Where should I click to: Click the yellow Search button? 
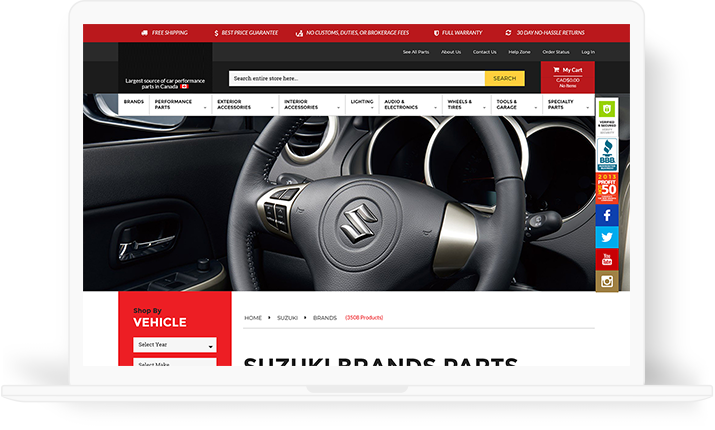click(x=504, y=78)
